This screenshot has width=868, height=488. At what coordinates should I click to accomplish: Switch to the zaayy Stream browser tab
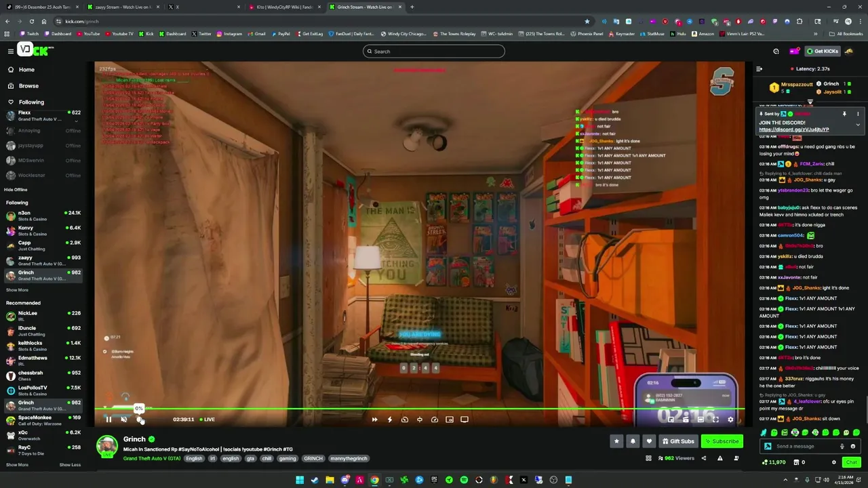pos(122,7)
